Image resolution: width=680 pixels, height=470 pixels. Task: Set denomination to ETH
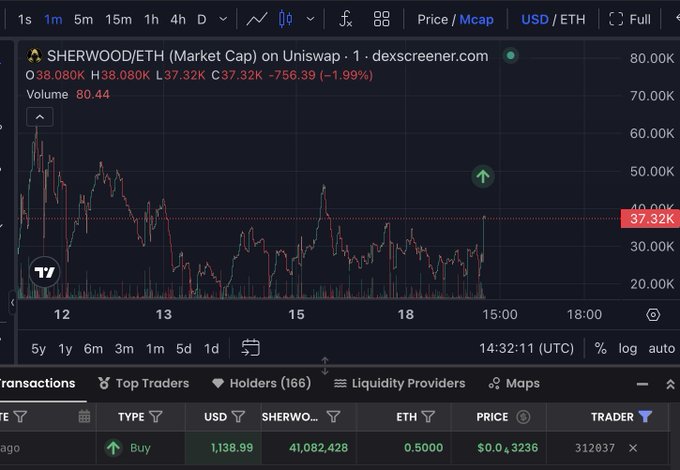coord(572,20)
